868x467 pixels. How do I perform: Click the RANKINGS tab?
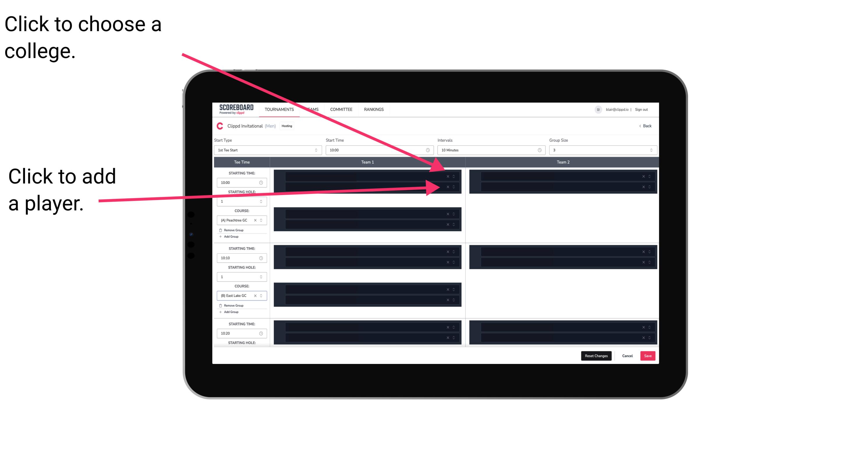tap(374, 109)
